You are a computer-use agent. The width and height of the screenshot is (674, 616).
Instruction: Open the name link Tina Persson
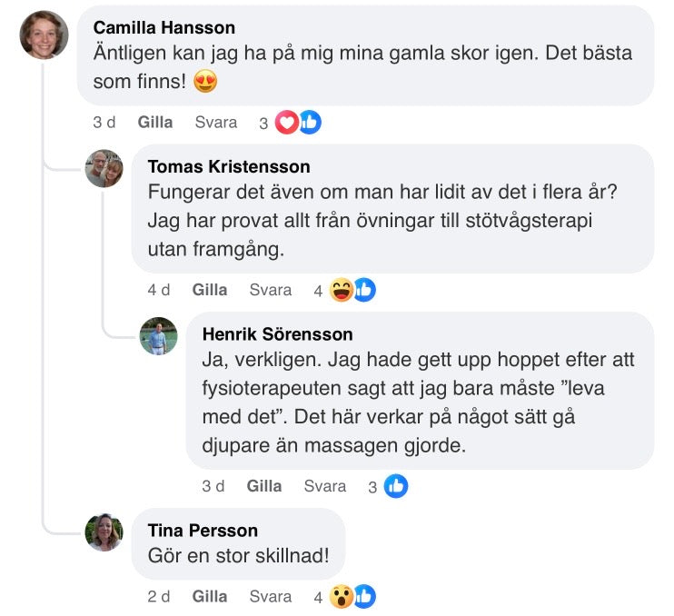pyautogui.click(x=203, y=530)
